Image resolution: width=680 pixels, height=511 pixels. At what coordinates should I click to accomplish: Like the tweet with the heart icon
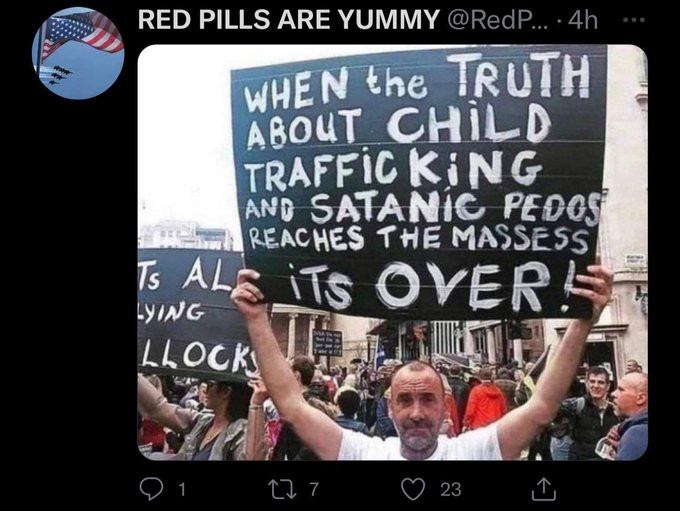click(x=413, y=489)
